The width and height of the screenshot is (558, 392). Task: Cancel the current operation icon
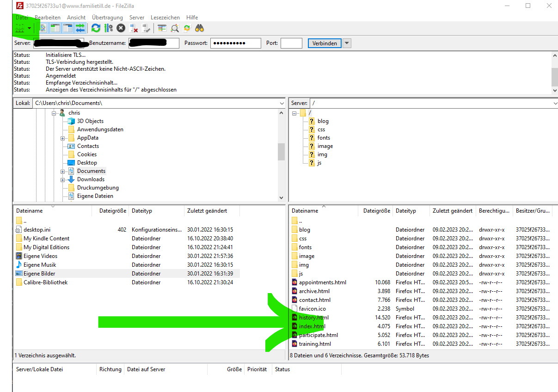(121, 28)
